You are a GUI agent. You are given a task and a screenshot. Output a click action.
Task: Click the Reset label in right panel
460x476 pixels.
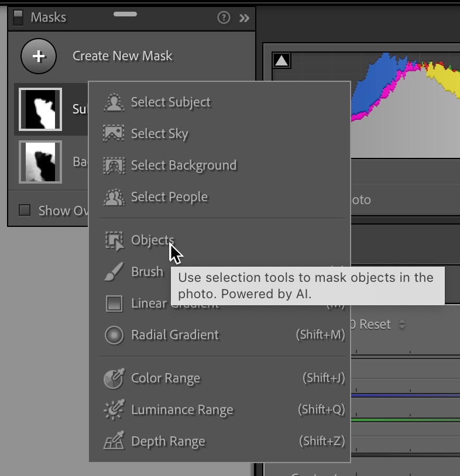click(375, 325)
